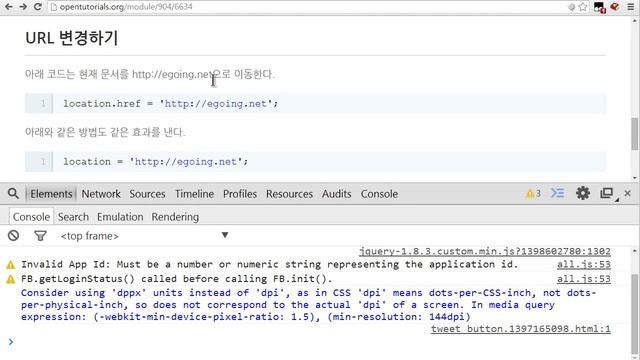The image size is (640, 360).
Task: Click the Invalid App Id message text
Action: click(269, 264)
